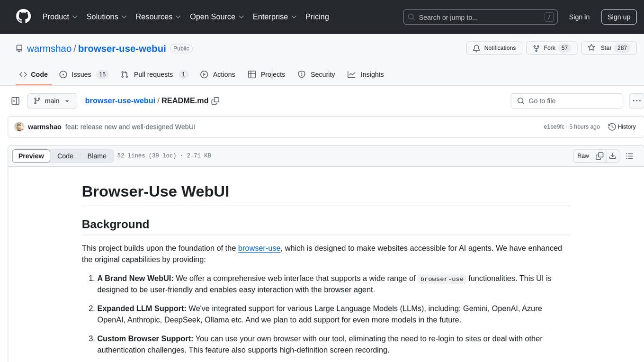The height and width of the screenshot is (362, 644).
Task: Open the main branch selector
Action: 52,101
